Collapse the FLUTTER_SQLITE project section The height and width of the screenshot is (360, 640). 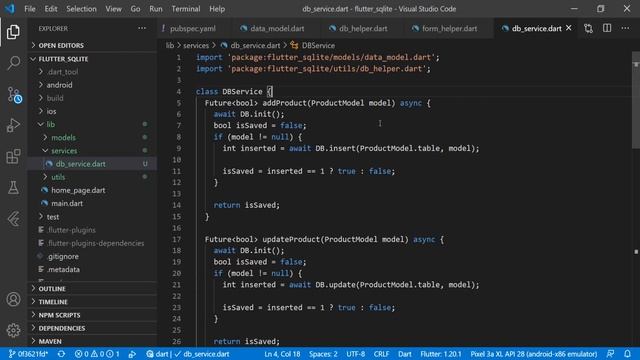[63, 59]
